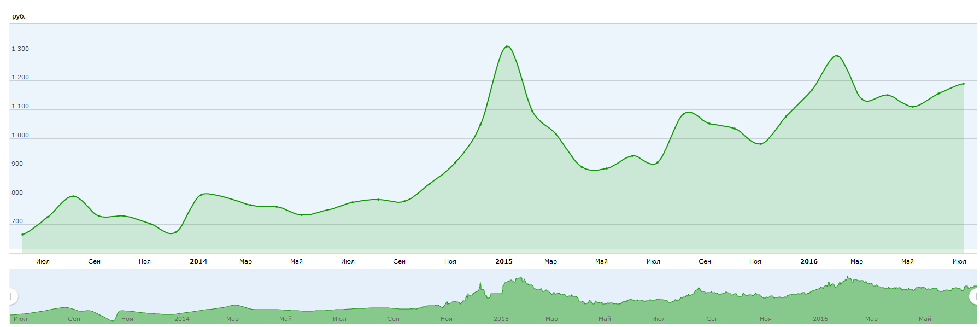Select the last data point on the line

pos(963,84)
